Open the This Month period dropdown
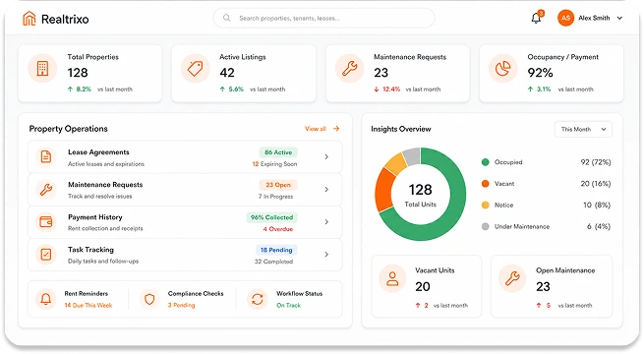 pyautogui.click(x=583, y=129)
